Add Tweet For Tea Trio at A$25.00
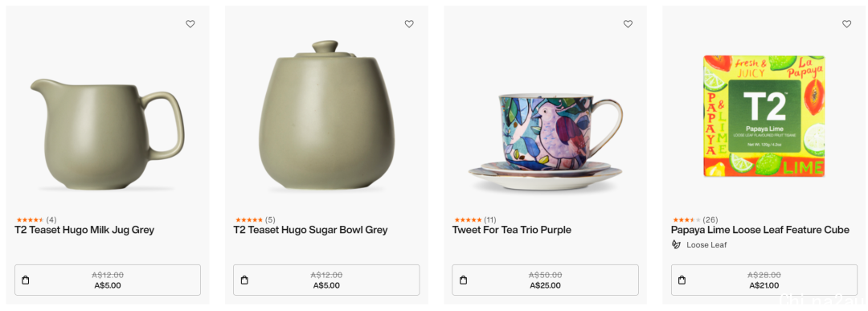 545,280
